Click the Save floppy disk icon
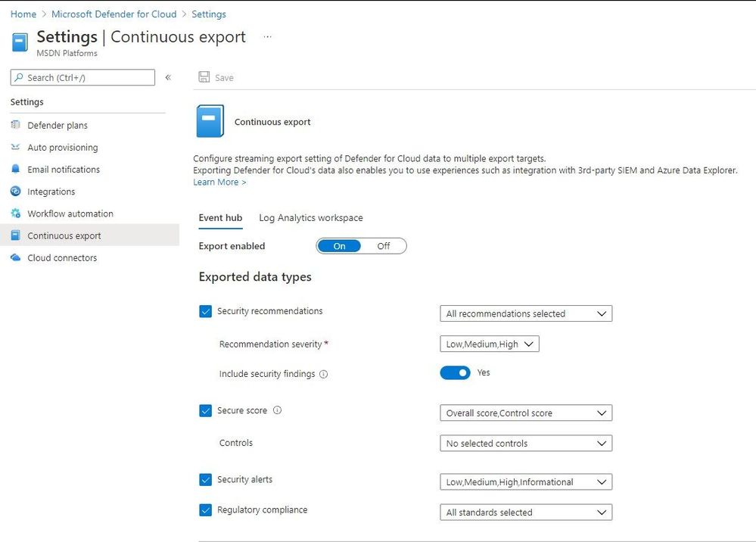The height and width of the screenshot is (542, 756). tap(204, 77)
